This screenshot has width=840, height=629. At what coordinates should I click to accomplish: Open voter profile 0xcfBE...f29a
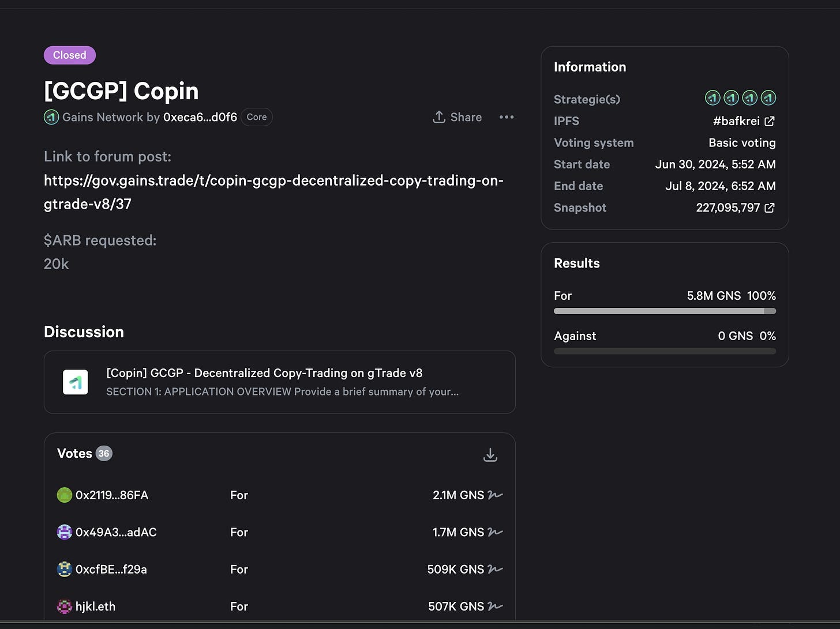click(x=111, y=569)
